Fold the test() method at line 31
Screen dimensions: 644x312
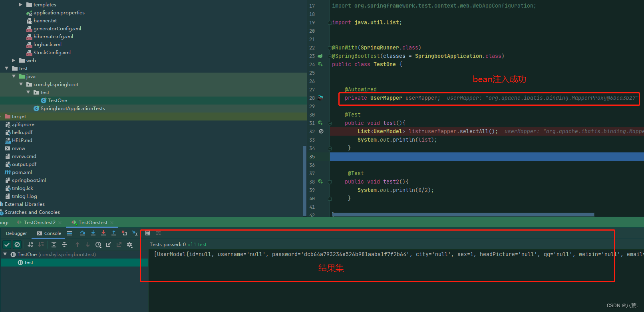tap(330, 123)
